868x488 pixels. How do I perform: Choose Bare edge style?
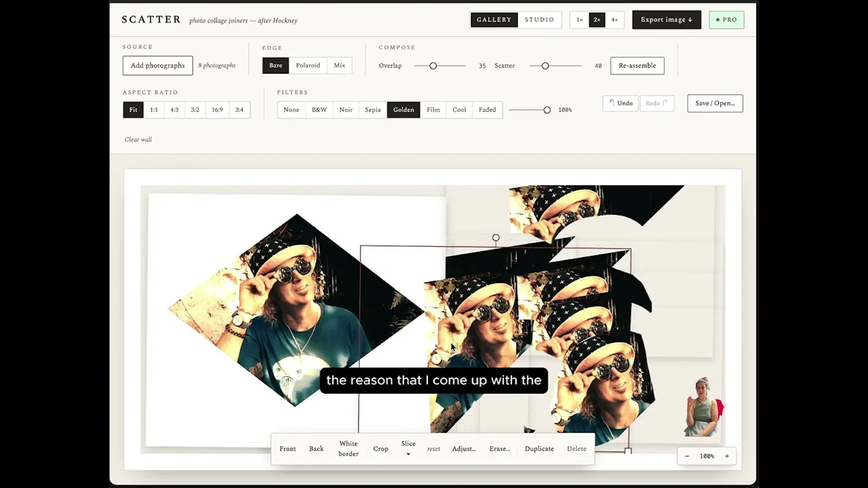point(276,65)
